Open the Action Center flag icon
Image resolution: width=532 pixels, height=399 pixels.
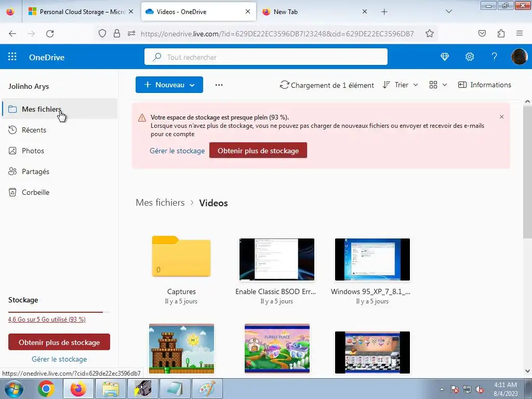pyautogui.click(x=455, y=389)
